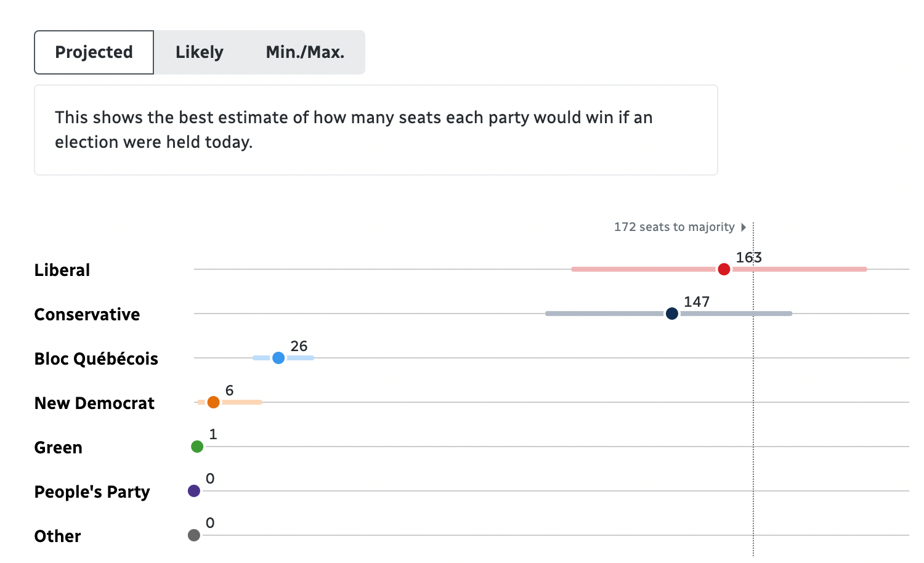The height and width of the screenshot is (563, 924).
Task: Open the Min./Max. tab
Action: pos(305,52)
